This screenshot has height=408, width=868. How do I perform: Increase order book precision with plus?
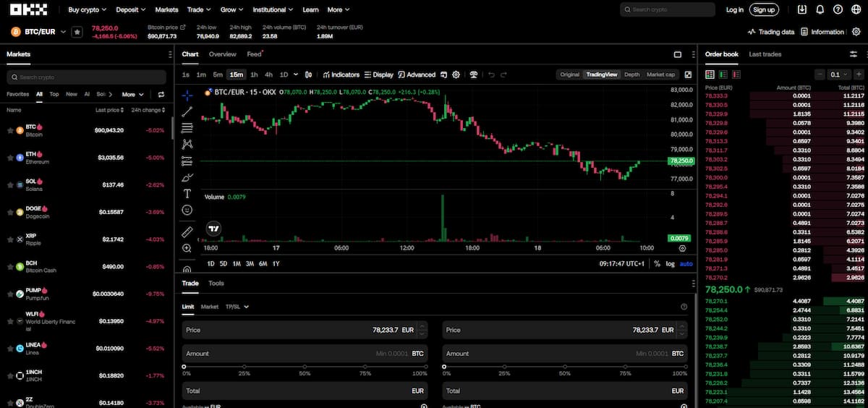point(859,75)
